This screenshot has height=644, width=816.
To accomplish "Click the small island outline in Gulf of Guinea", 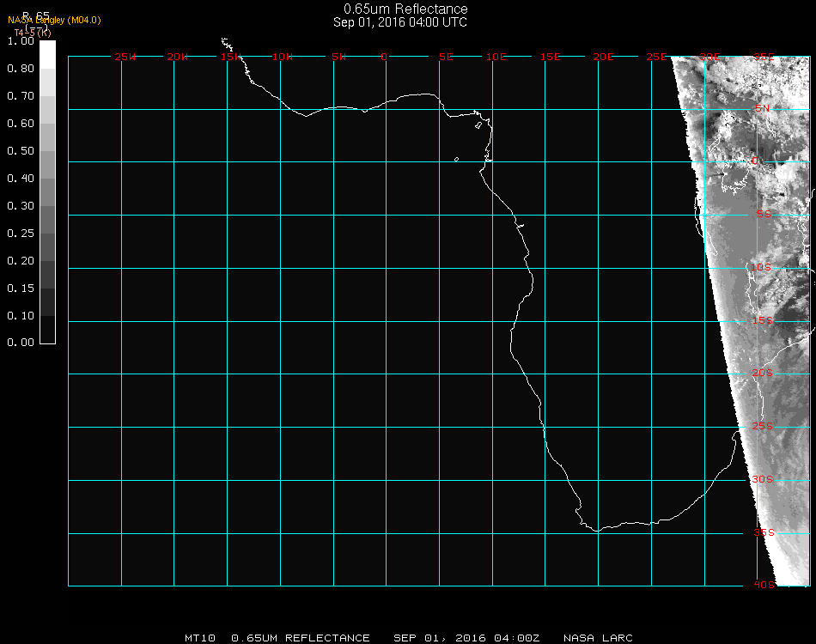I will click(x=456, y=159).
